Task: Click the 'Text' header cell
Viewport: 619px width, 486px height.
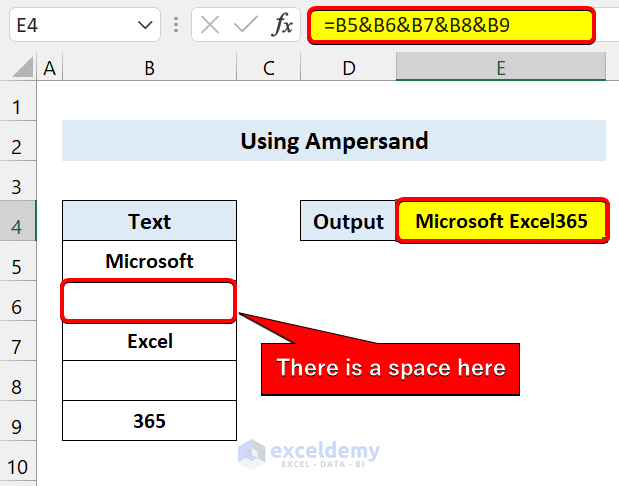Action: 149,221
